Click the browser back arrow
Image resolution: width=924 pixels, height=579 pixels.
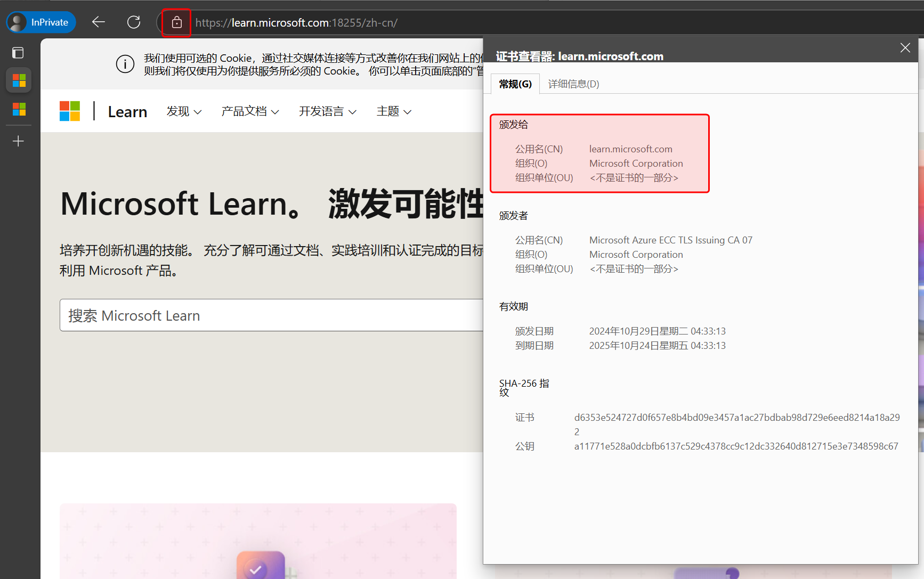(99, 22)
